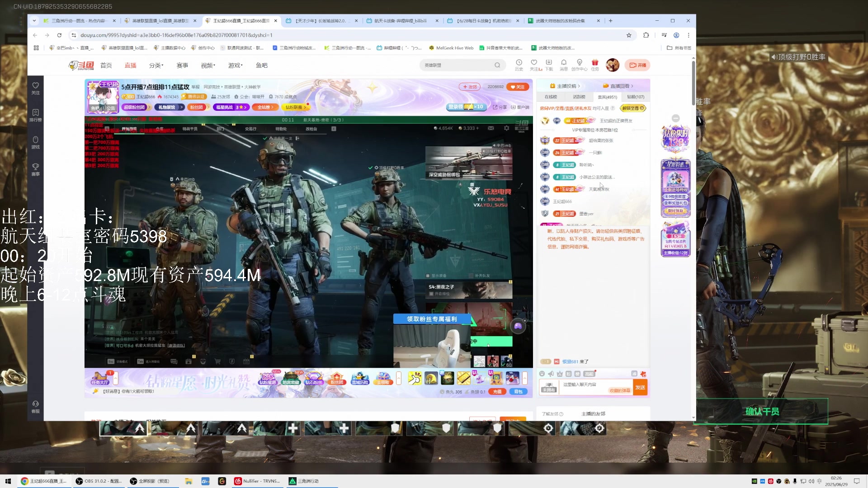Open the red gift tasks icon
Screen dimensions: 868x488
tap(595, 63)
